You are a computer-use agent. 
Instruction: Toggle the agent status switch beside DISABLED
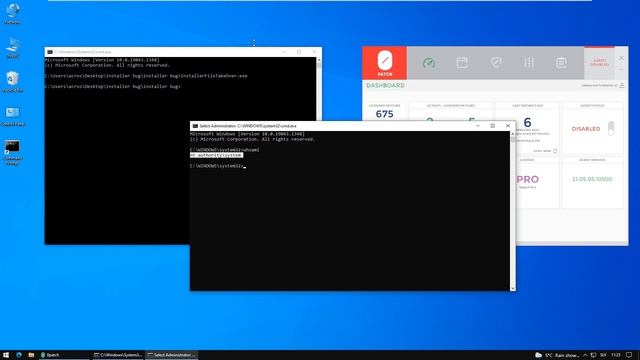611,128
